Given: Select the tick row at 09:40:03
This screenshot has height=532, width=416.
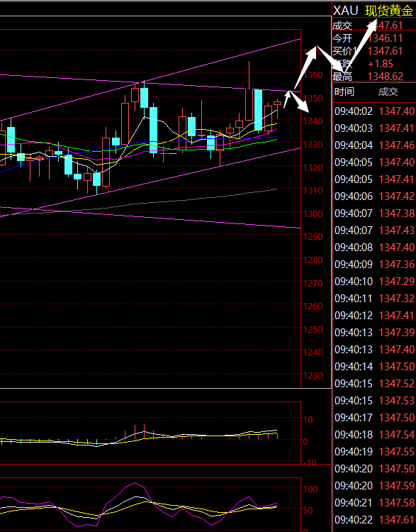Looking at the screenshot, I should click(x=374, y=128).
